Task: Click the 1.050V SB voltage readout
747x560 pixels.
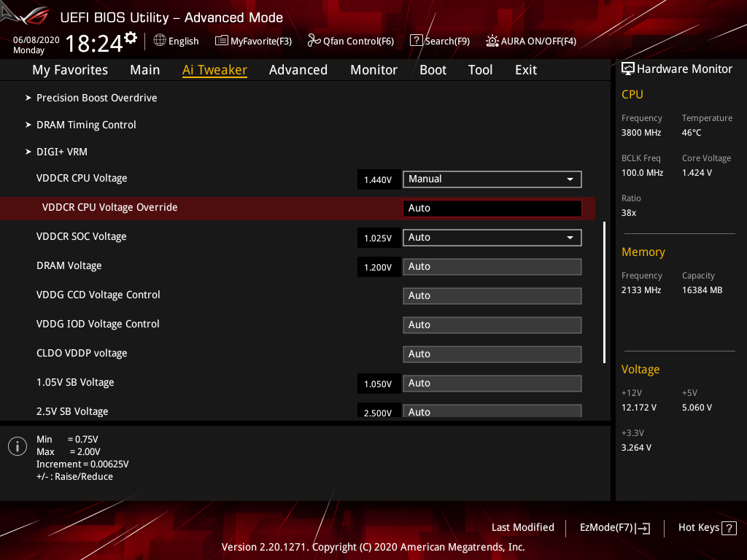Action: click(379, 384)
